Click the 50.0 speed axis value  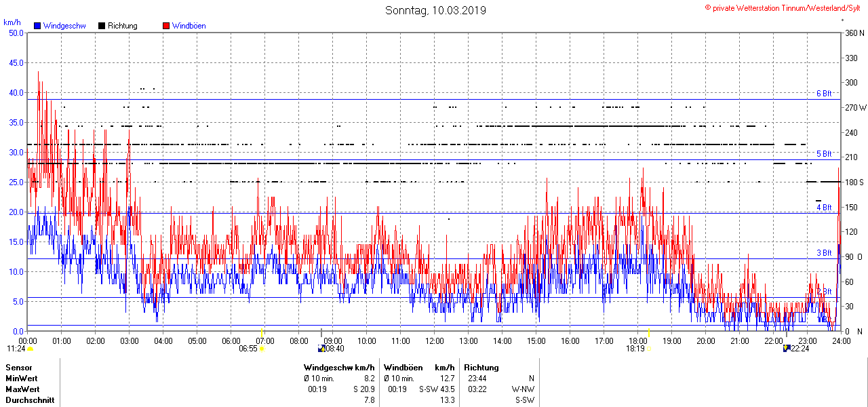tap(15, 33)
